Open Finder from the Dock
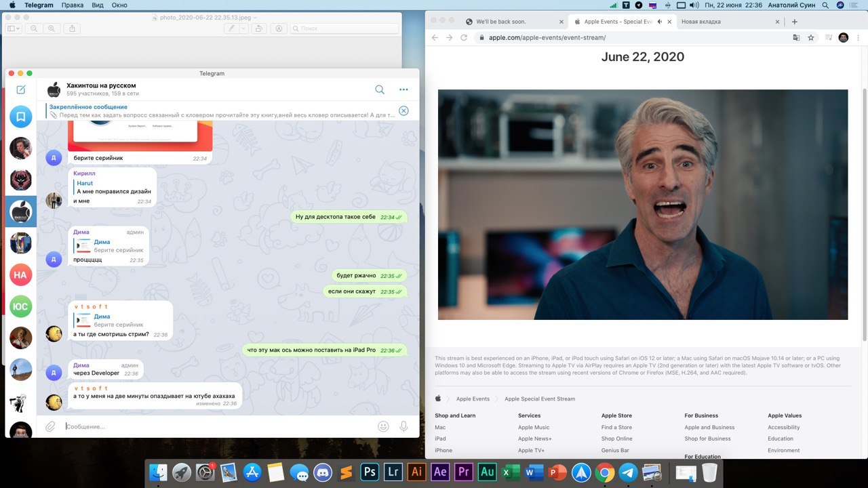868x488 pixels. 158,472
